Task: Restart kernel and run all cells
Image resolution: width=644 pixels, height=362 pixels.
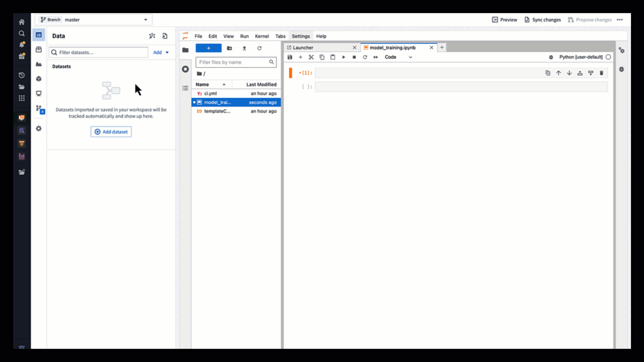Action: point(375,57)
